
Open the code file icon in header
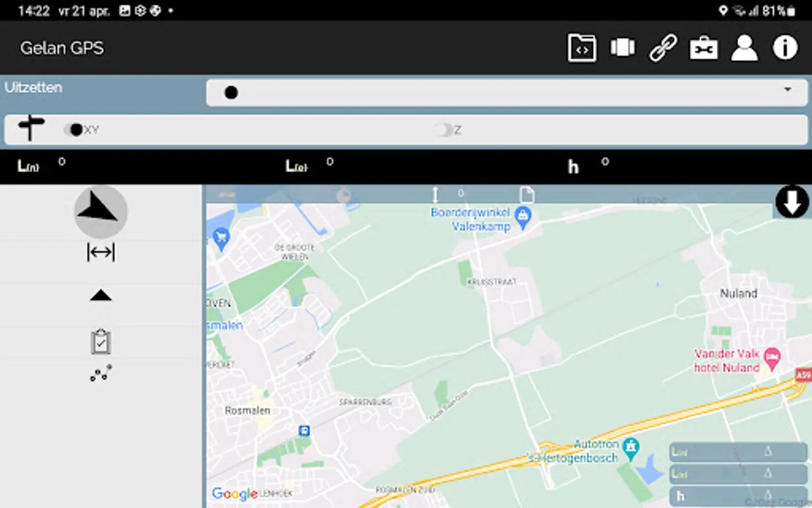(x=582, y=48)
